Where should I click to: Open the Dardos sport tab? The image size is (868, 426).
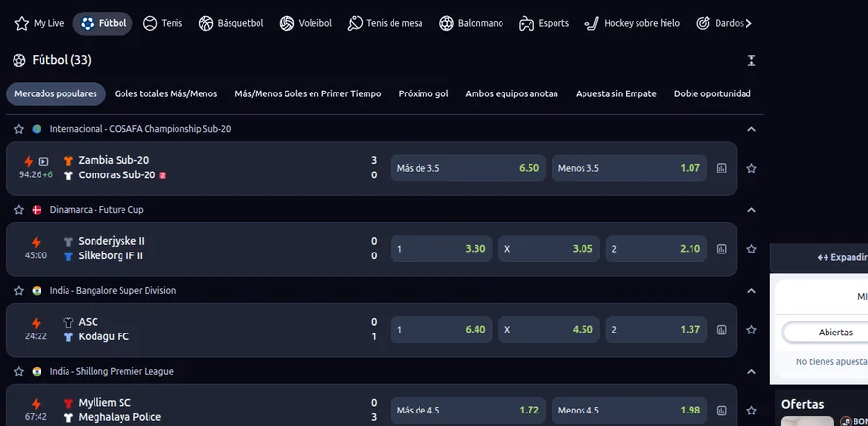(719, 23)
